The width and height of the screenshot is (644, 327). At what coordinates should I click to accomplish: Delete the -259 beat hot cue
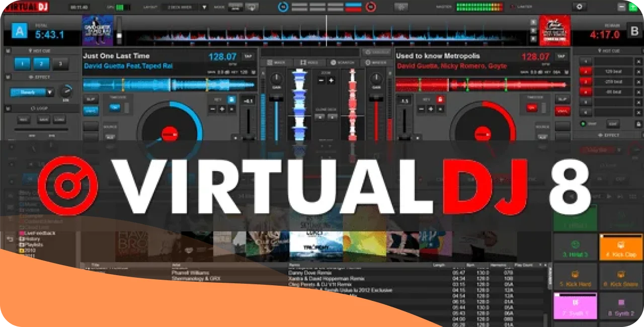(x=638, y=81)
